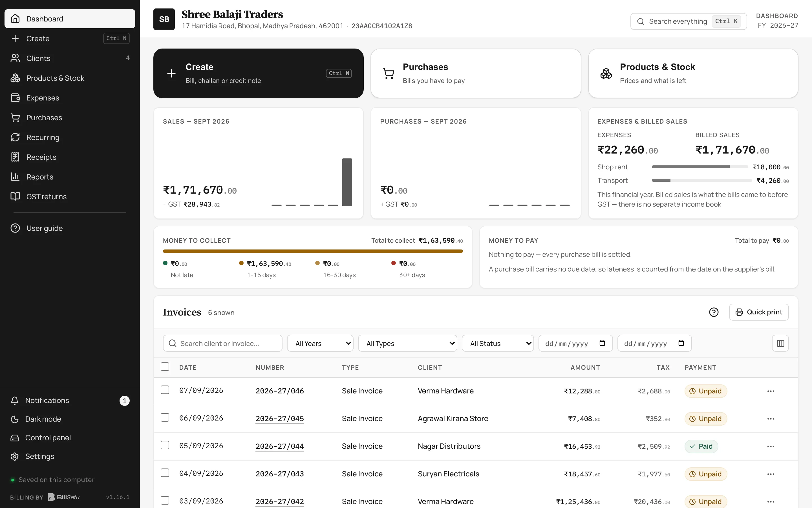Open row actions for invoice 2026-27/043
812x508 pixels.
(x=771, y=474)
